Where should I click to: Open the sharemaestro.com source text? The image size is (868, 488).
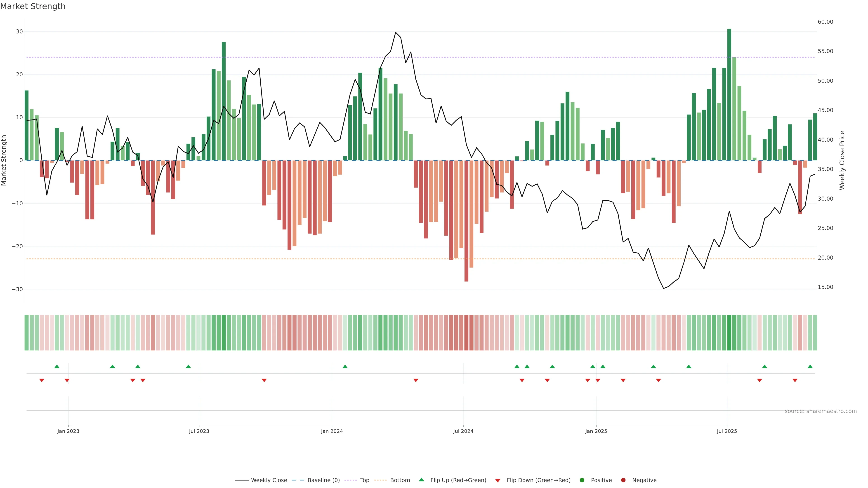pos(821,411)
